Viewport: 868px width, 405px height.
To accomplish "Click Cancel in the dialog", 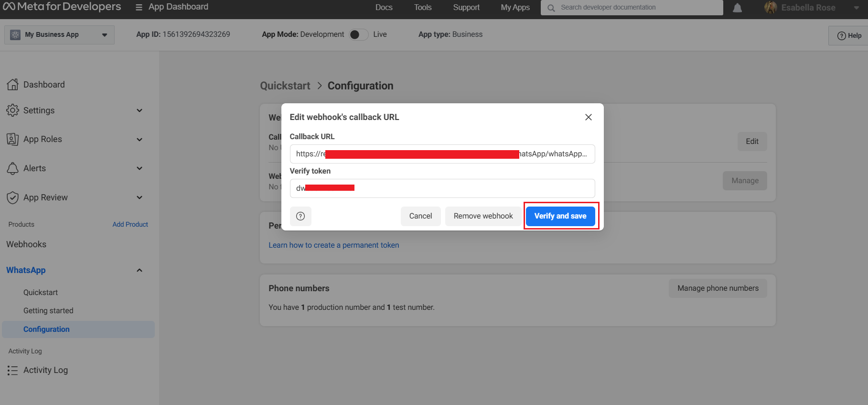I will point(420,216).
